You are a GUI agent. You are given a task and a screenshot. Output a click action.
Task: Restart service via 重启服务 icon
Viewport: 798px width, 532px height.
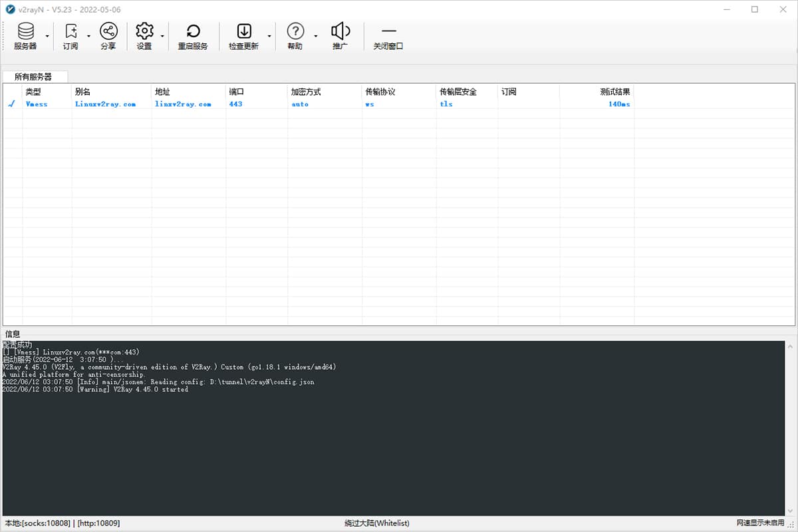coord(193,36)
